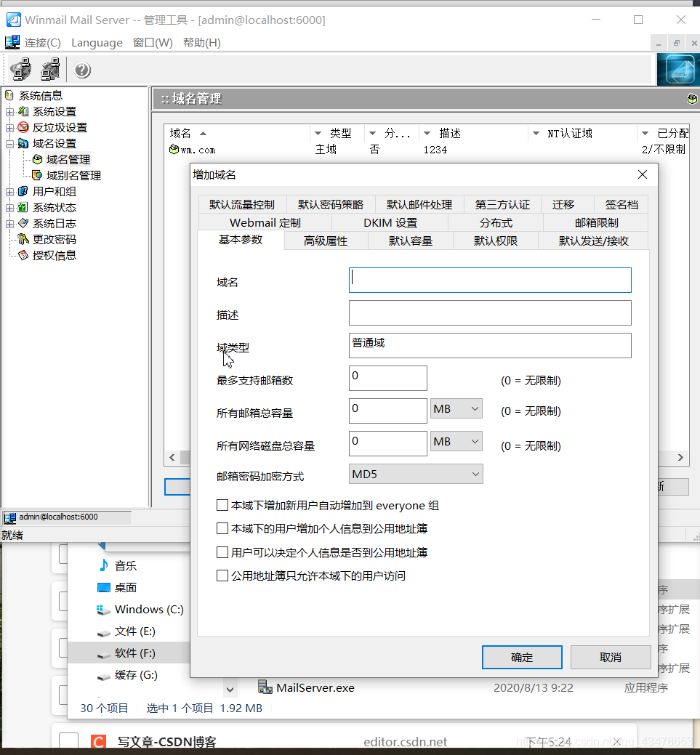Check 用户可以决定个人信息是否到公用地址簿
The image size is (700, 755).
point(222,552)
